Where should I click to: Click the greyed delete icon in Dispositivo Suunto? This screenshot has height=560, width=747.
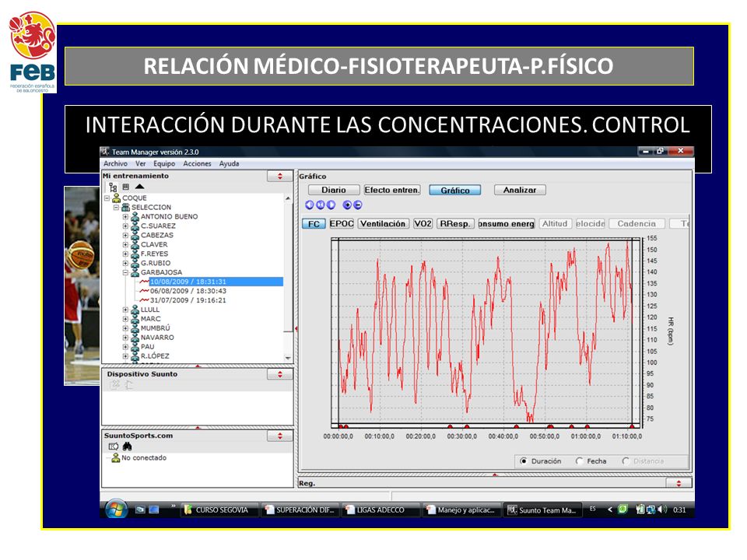coord(115,385)
